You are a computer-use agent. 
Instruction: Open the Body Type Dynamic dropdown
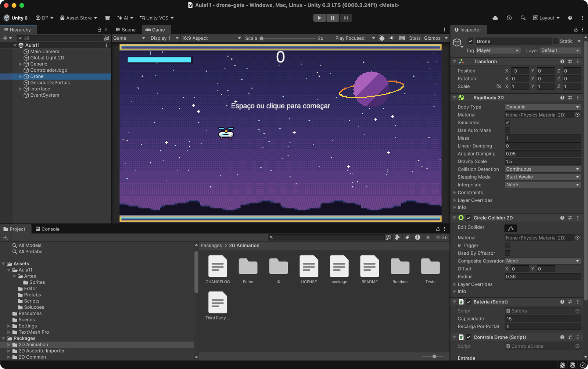pyautogui.click(x=543, y=107)
